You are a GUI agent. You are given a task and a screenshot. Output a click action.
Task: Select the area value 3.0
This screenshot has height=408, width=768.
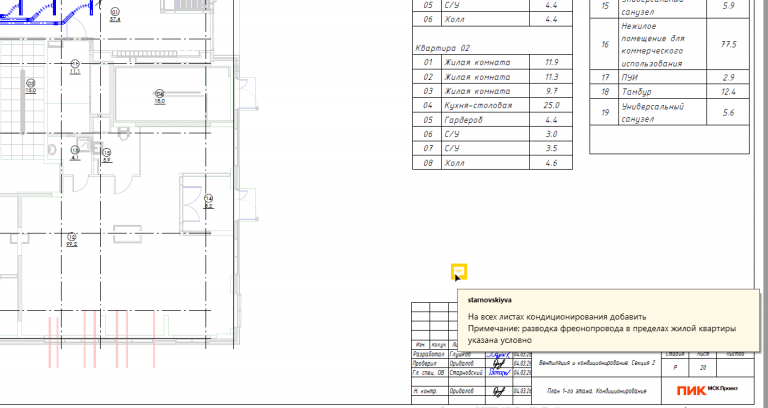(x=551, y=134)
